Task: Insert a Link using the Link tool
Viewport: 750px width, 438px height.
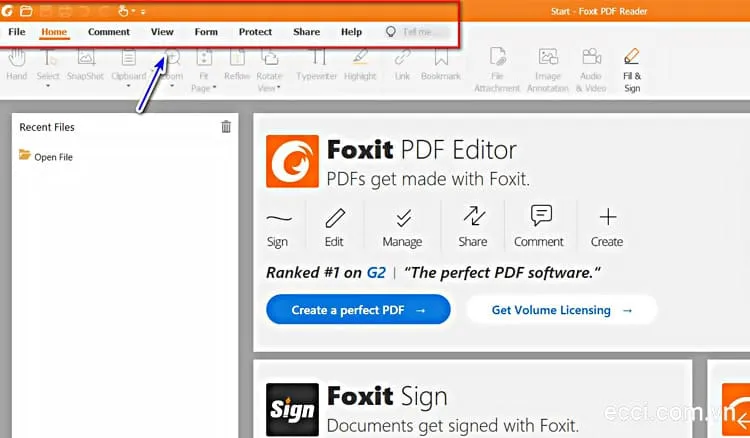Action: pos(402,64)
